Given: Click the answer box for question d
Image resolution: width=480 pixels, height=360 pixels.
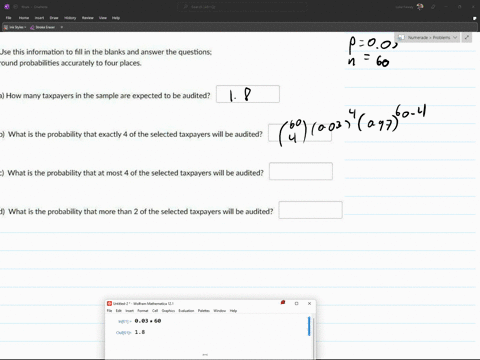Looking at the screenshot, I should (310, 210).
